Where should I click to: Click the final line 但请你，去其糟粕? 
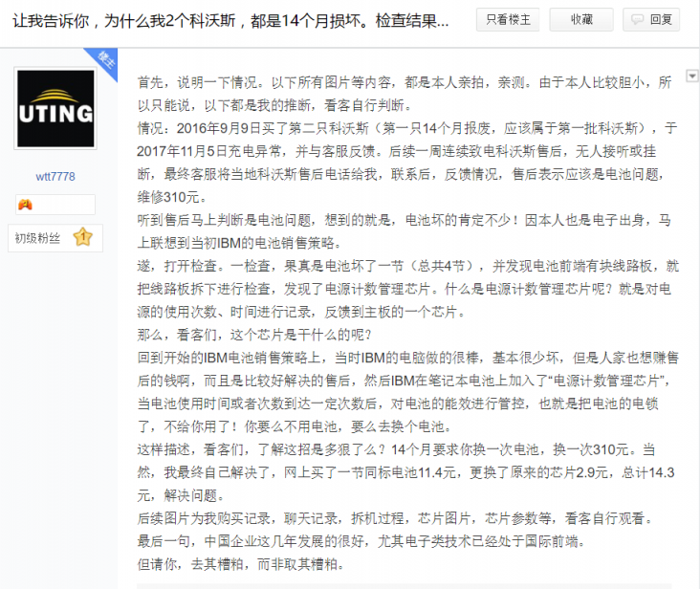tap(241, 564)
